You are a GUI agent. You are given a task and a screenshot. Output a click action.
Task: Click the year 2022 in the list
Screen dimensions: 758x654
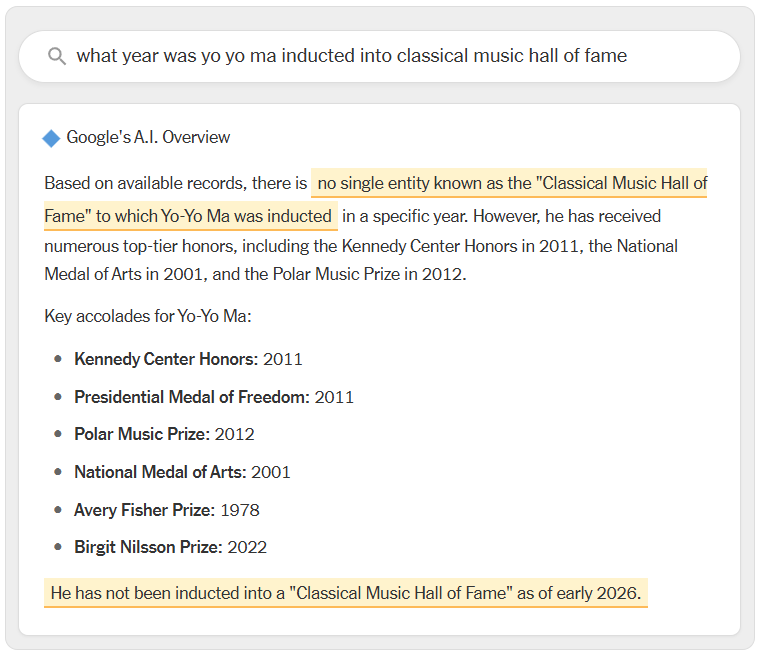pos(247,547)
